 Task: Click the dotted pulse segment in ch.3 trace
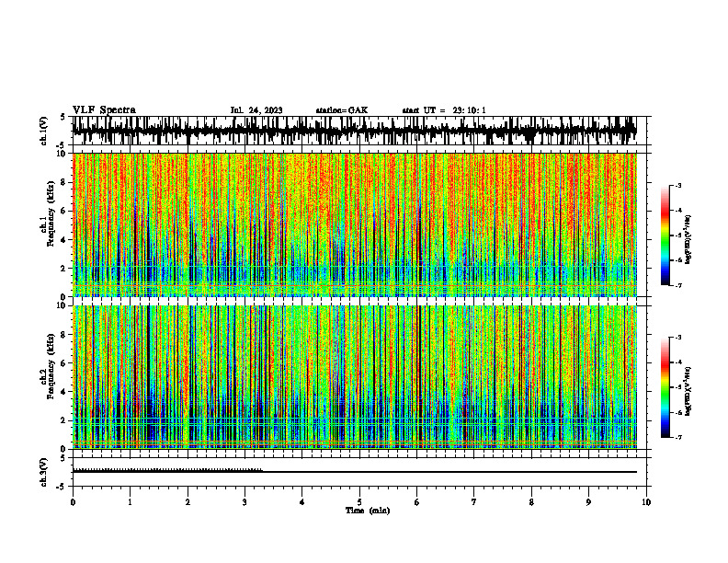pos(167,470)
